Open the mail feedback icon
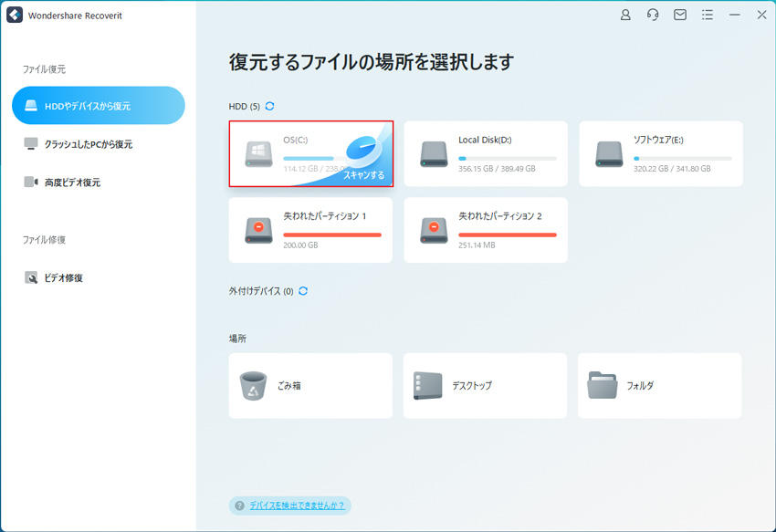 [680, 16]
